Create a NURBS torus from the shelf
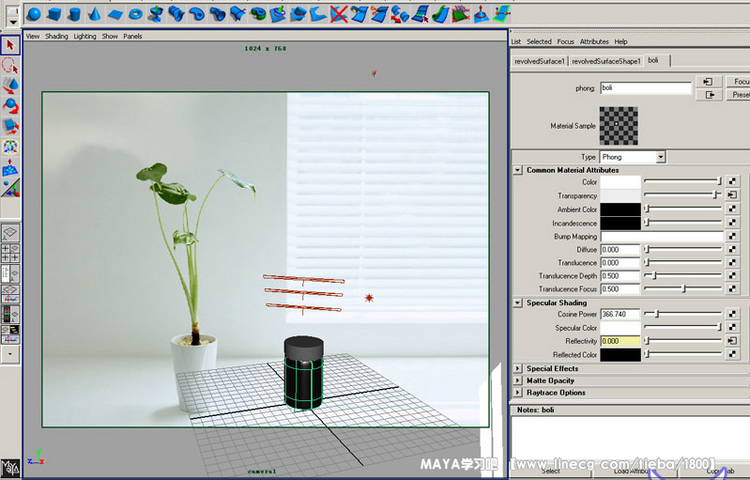The image size is (750, 480). [136, 14]
